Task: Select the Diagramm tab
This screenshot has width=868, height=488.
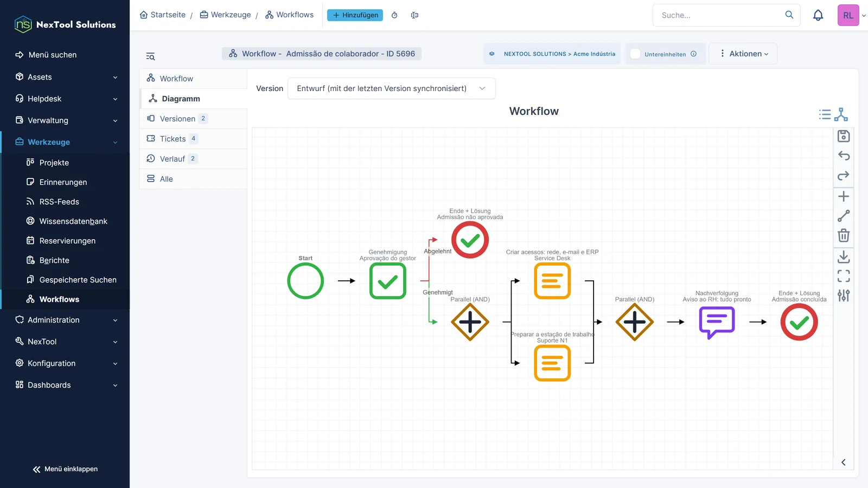Action: [x=193, y=99]
